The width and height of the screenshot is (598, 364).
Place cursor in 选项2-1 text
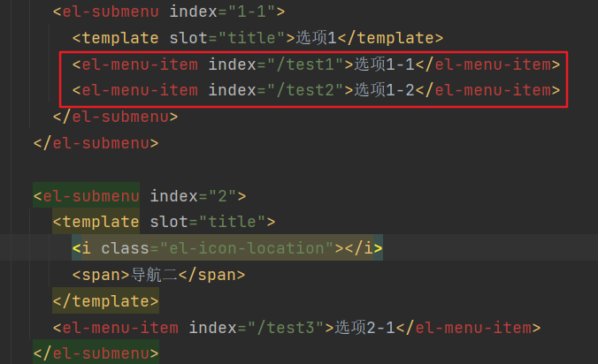[x=365, y=328]
